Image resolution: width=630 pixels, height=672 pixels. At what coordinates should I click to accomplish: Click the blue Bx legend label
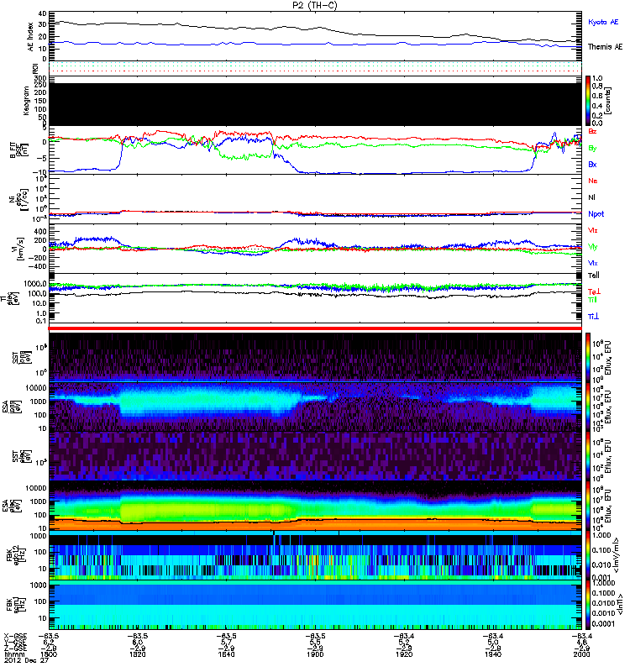click(x=592, y=164)
